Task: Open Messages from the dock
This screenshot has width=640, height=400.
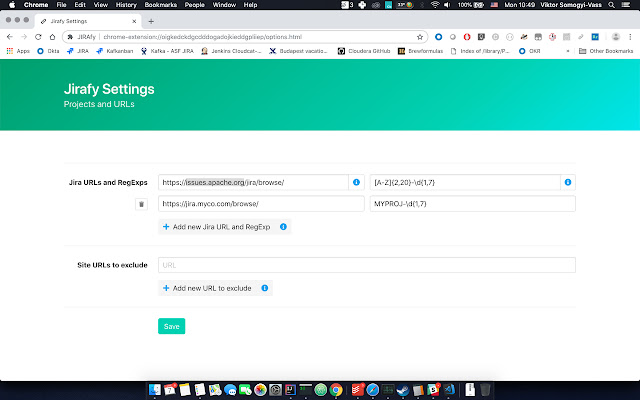Action: pyautogui.click(x=230, y=390)
